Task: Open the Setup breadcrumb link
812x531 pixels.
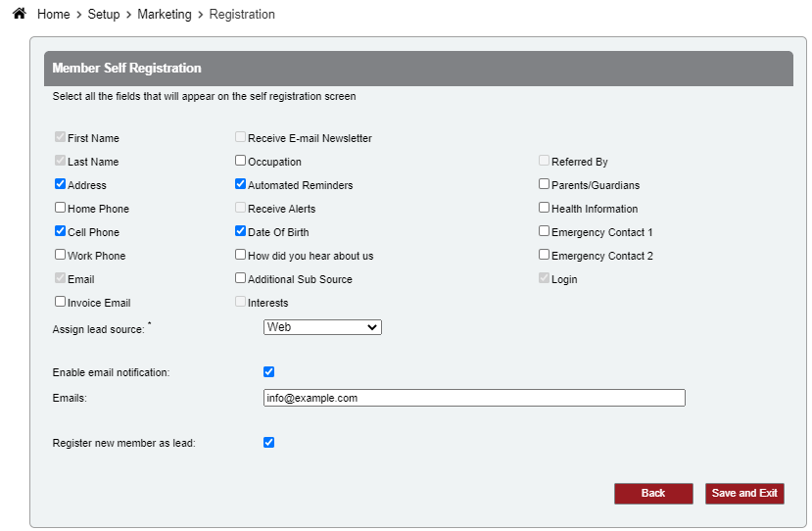Action: [103, 15]
